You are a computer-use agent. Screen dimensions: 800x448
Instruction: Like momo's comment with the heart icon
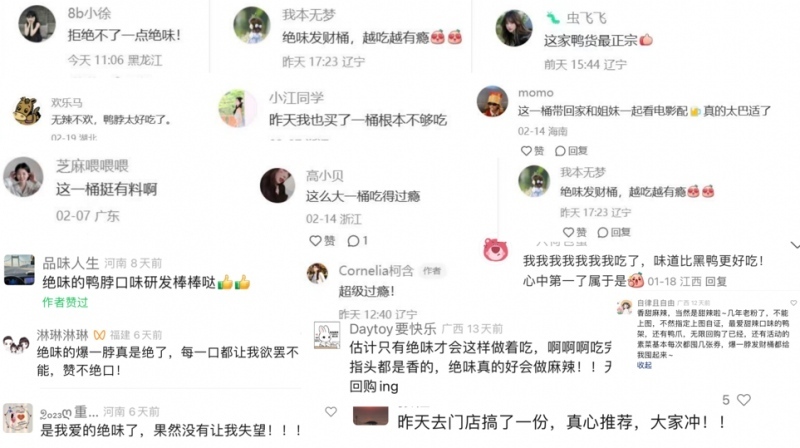pyautogui.click(x=526, y=151)
